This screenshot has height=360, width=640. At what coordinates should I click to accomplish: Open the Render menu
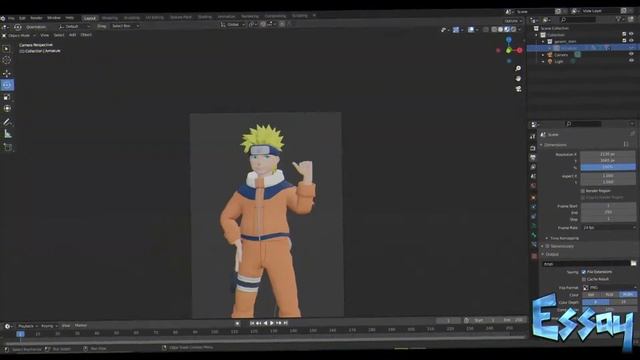click(x=36, y=18)
